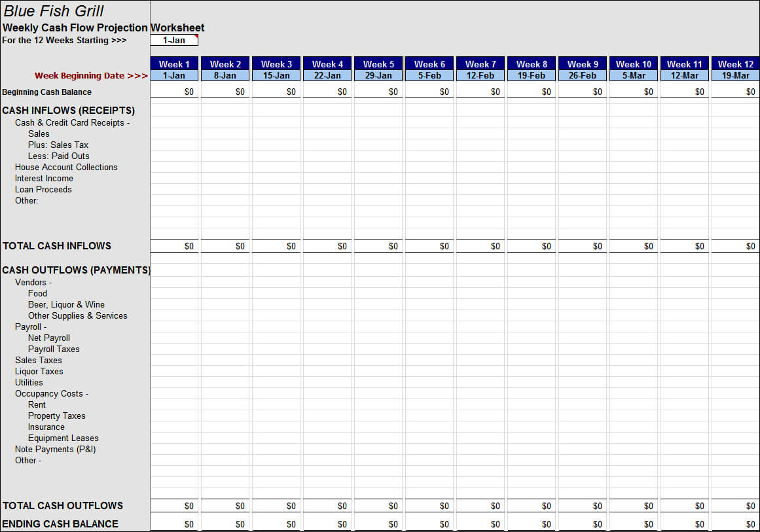The width and height of the screenshot is (760, 532).
Task: Click the Week 1 column header
Action: point(174,64)
